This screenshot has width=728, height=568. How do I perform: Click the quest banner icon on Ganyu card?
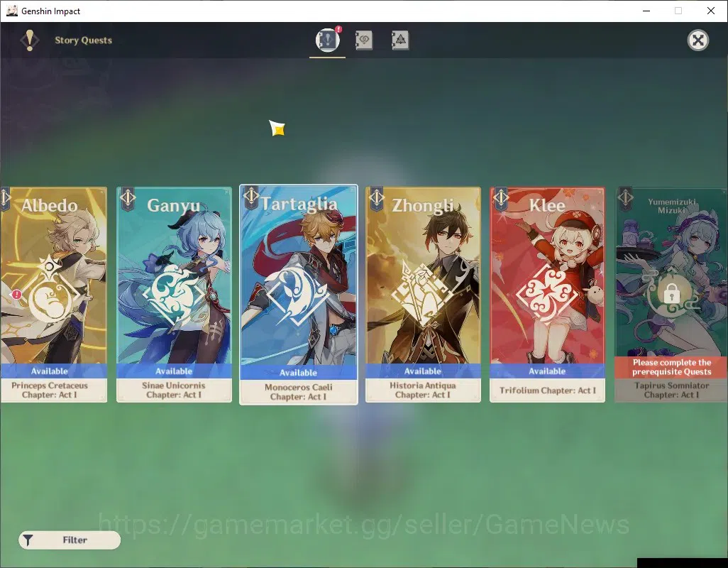pos(128,198)
